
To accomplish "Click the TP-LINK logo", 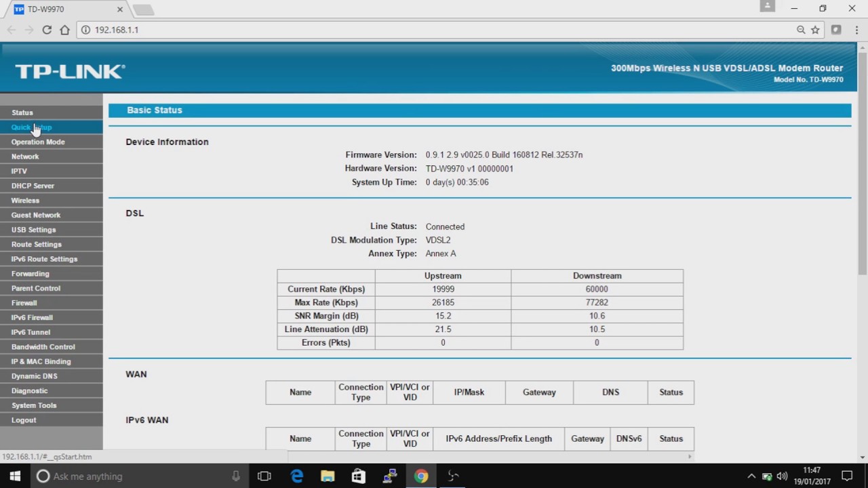I will (70, 71).
